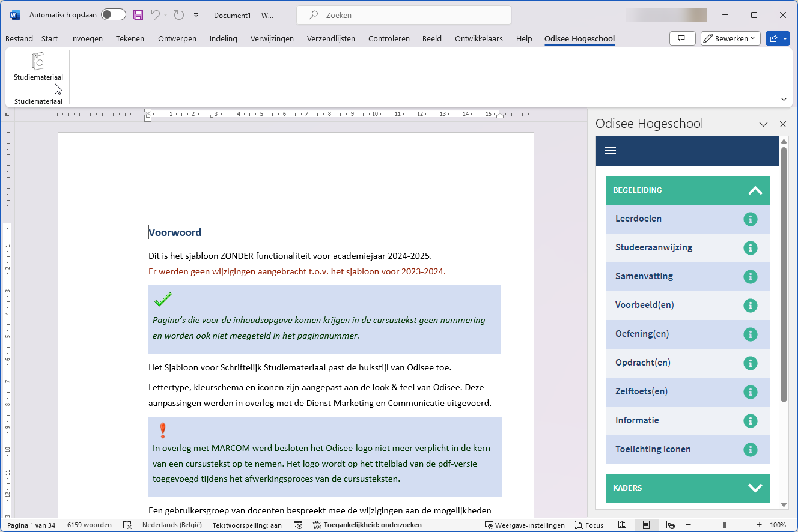
Task: Click the task pane scrollbar up arrow
Action: click(x=784, y=141)
